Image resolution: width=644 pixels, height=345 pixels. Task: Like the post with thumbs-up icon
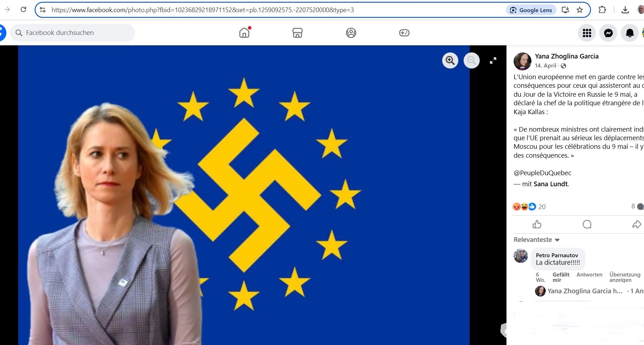537,224
